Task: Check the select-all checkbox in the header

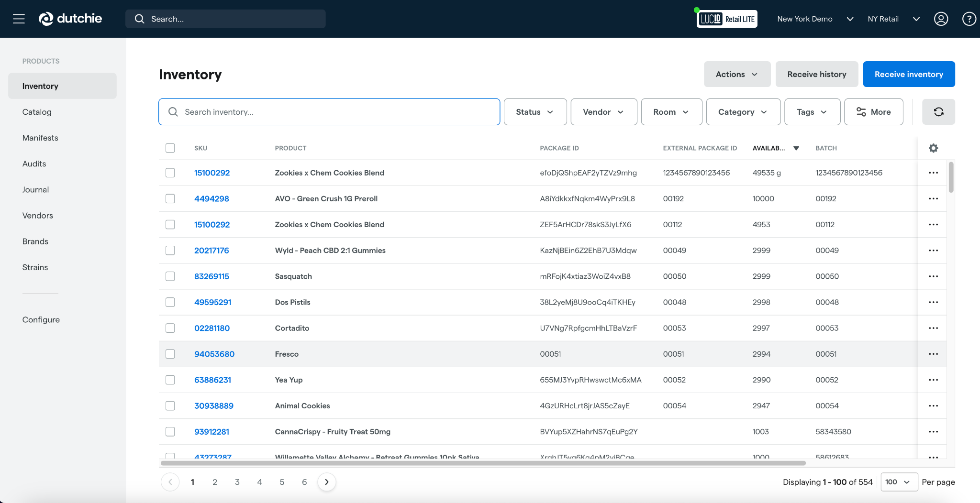Action: pos(170,148)
